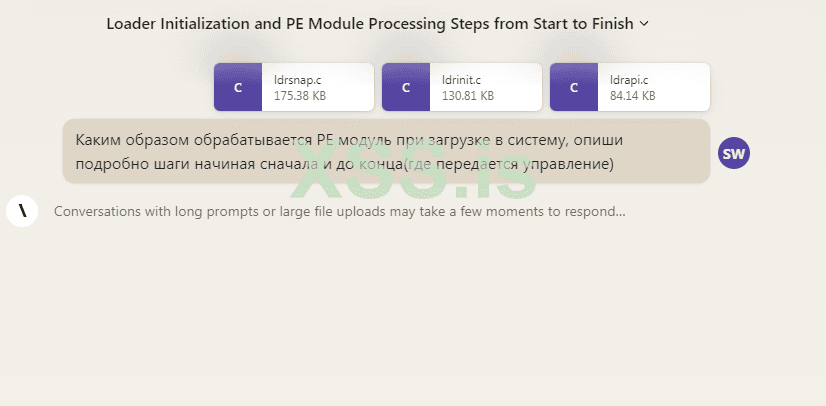Click the purple C icon for ldrinit.c
The width and height of the screenshot is (826, 406).
pyautogui.click(x=406, y=87)
